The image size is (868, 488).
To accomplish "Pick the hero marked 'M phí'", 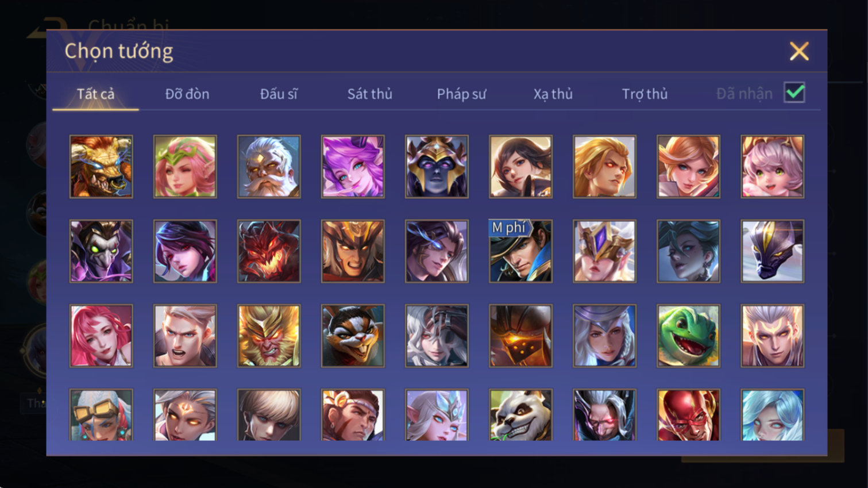I will click(x=520, y=251).
